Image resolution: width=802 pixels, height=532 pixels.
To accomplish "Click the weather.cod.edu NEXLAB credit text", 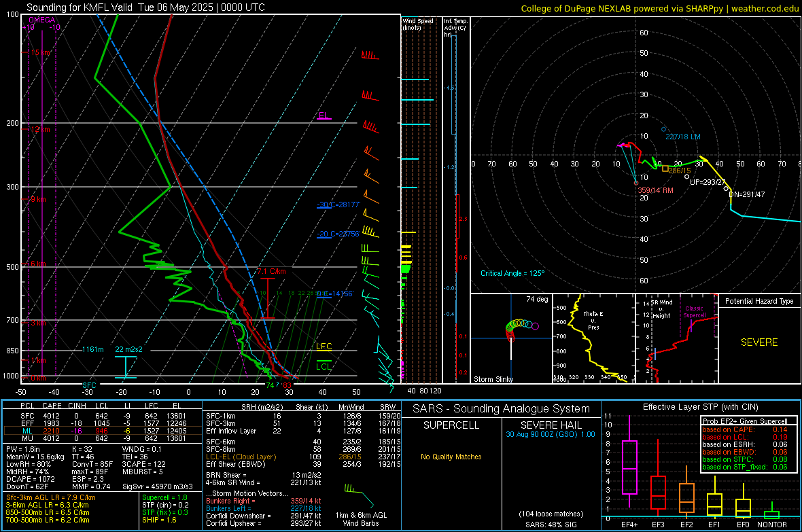I will tap(660, 8).
